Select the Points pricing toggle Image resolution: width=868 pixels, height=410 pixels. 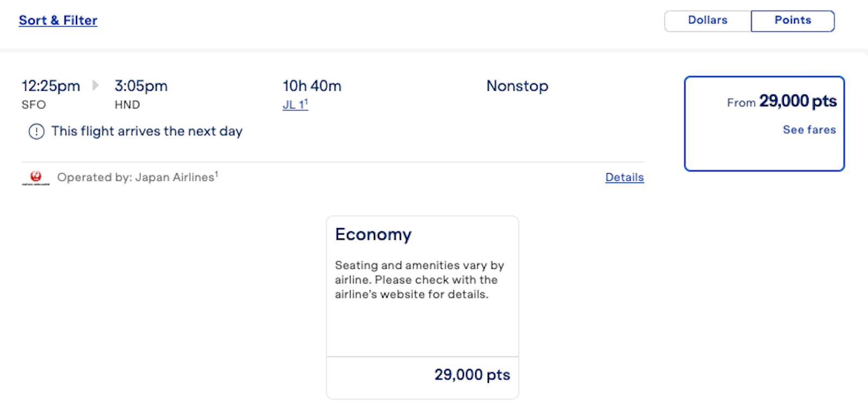(793, 21)
